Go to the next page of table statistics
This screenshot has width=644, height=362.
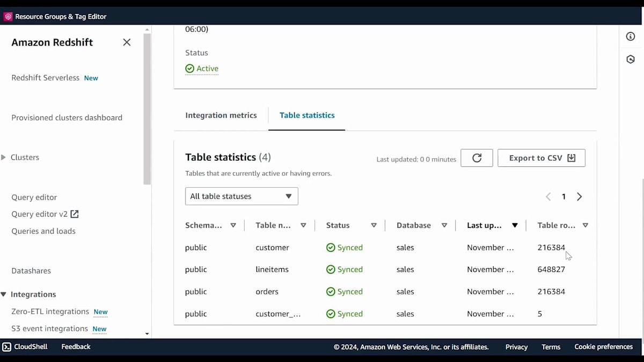tap(580, 197)
